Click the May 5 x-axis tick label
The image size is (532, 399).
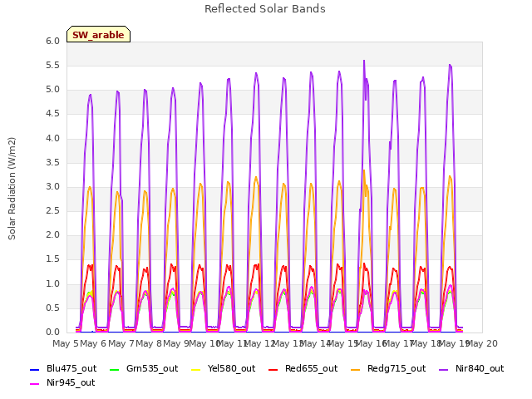pyautogui.click(x=66, y=343)
